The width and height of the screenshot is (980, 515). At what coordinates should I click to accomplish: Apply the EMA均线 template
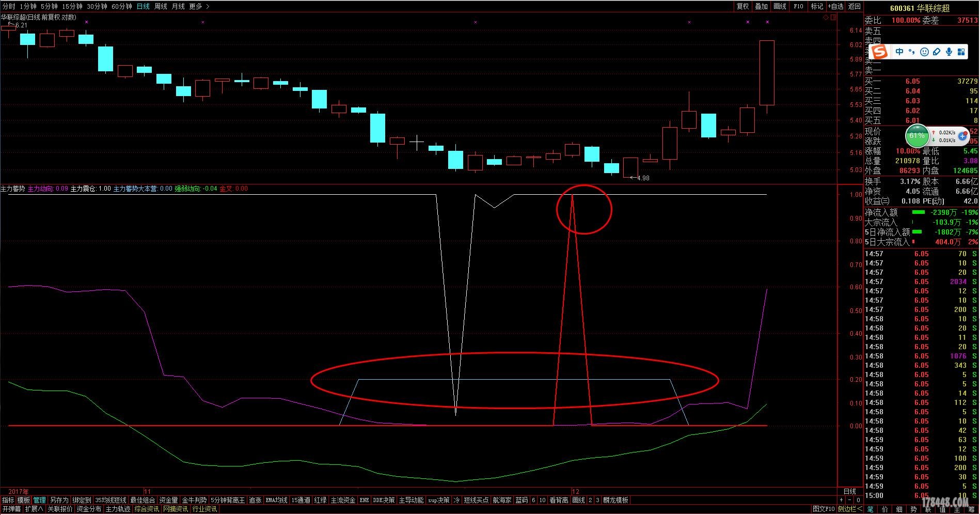(276, 500)
